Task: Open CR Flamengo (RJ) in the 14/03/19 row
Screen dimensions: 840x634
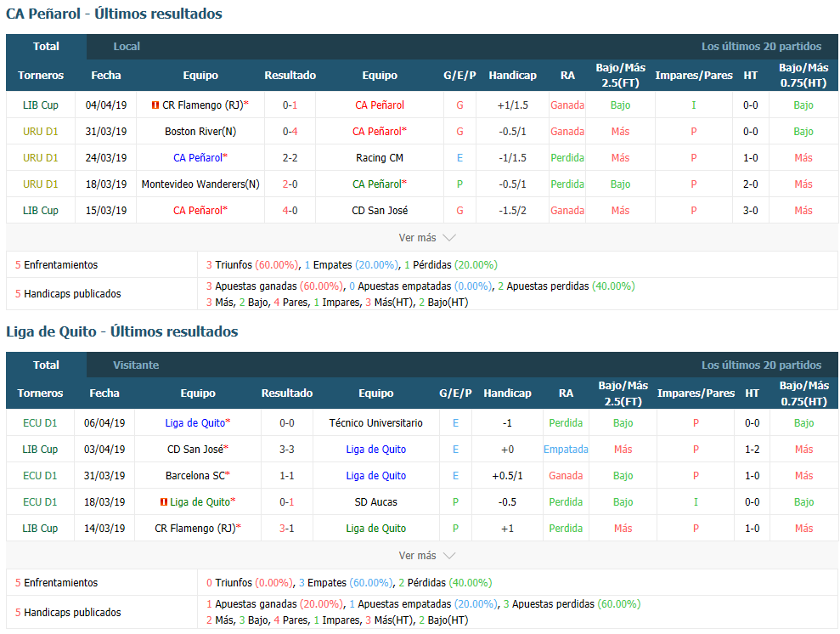Action: (x=195, y=529)
